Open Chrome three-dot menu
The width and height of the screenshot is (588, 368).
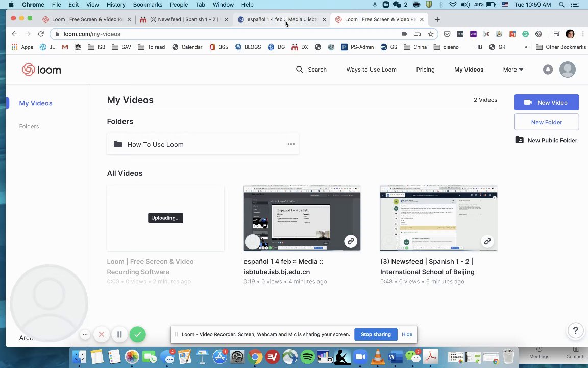(x=583, y=34)
